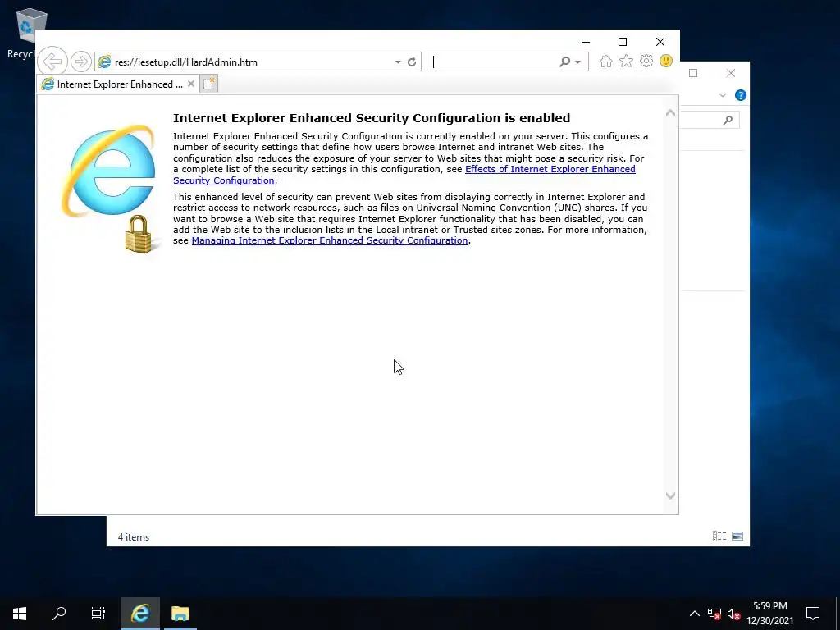Screen dimensions: 840x630
Task: Close the Internet Explorer Enhanced tab
Action: tap(190, 84)
